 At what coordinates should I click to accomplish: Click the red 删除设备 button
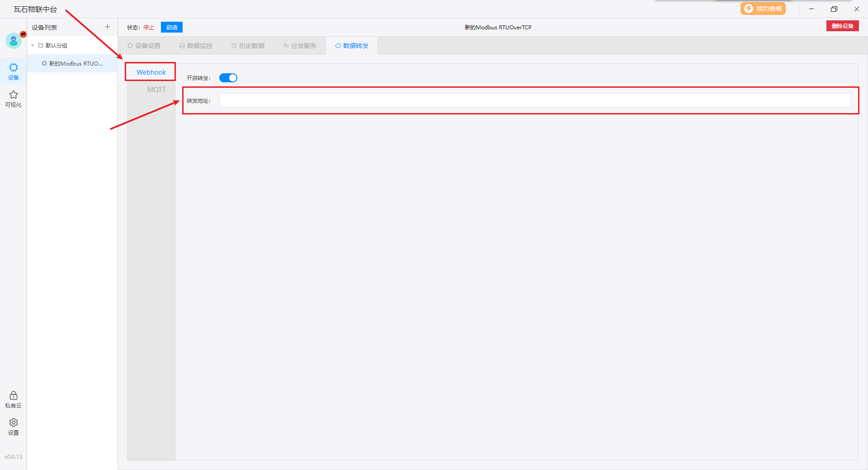point(842,26)
